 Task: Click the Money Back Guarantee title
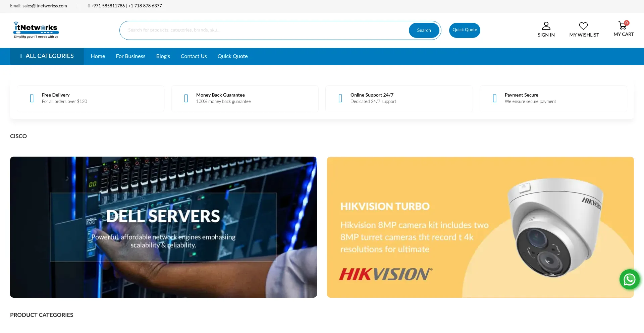[220, 95]
